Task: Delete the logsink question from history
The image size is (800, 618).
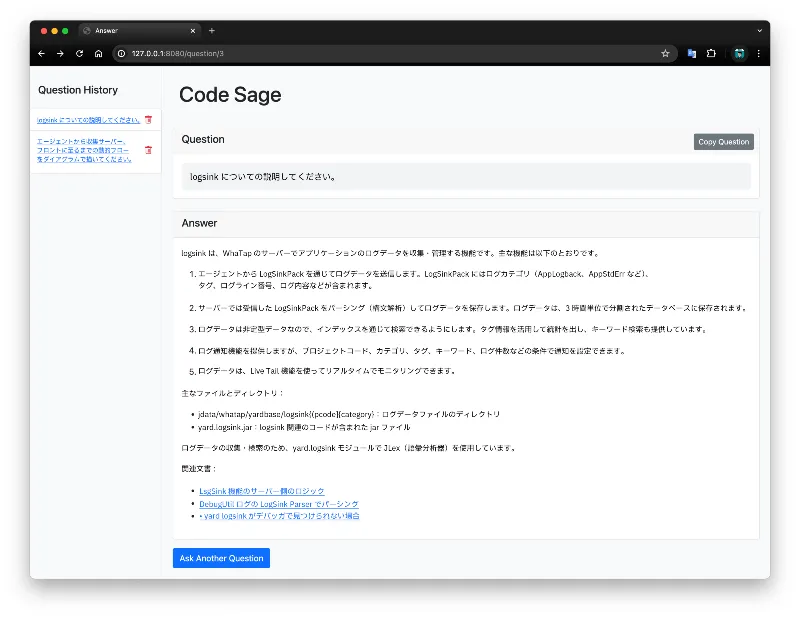Action: point(148,119)
